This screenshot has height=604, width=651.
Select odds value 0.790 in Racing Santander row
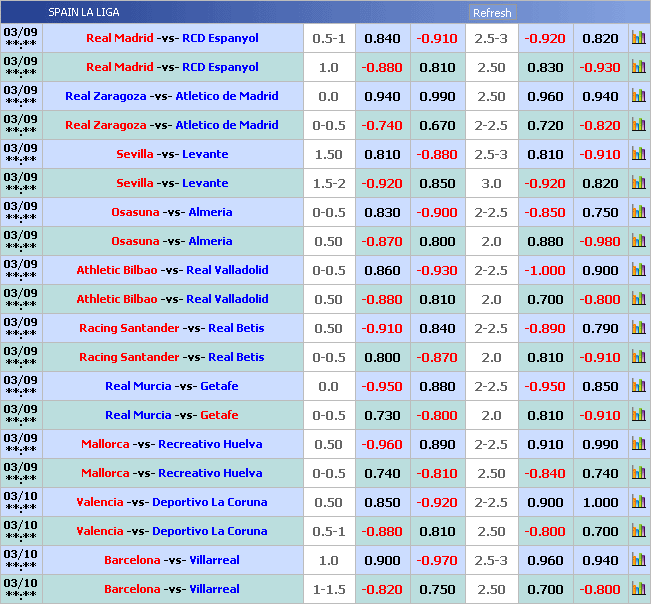click(x=600, y=328)
